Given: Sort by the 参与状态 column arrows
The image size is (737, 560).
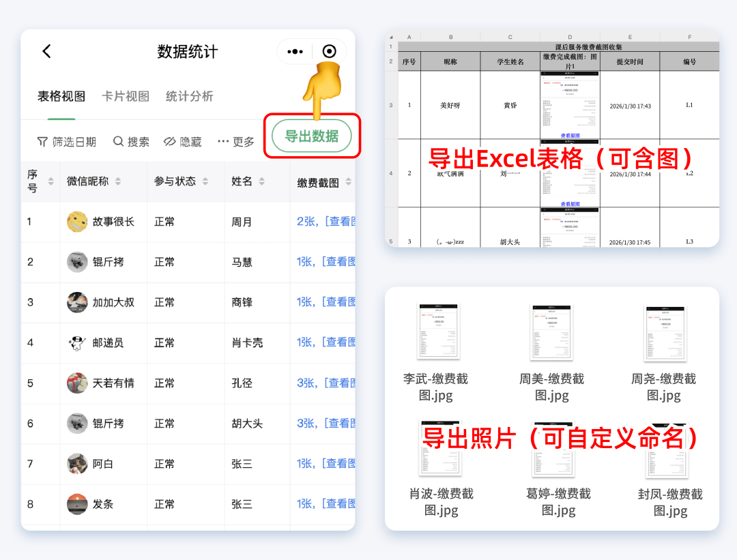Looking at the screenshot, I should point(205,181).
